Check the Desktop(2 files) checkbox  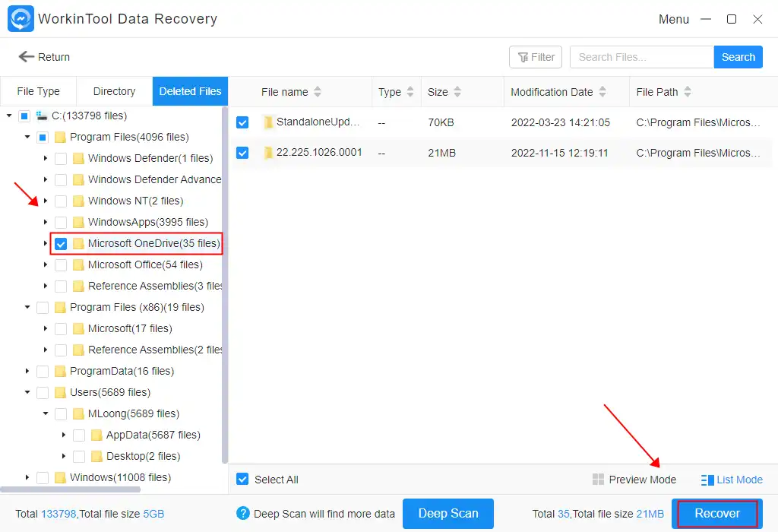79,457
